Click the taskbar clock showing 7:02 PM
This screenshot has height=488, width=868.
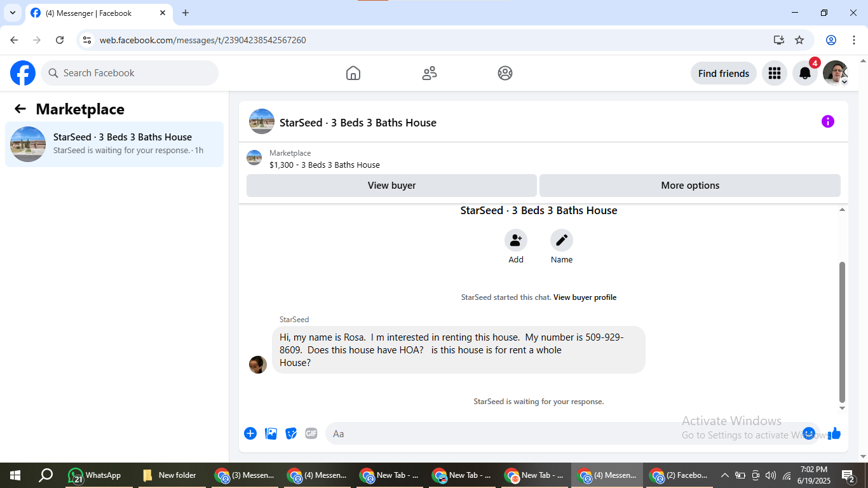coord(813,475)
